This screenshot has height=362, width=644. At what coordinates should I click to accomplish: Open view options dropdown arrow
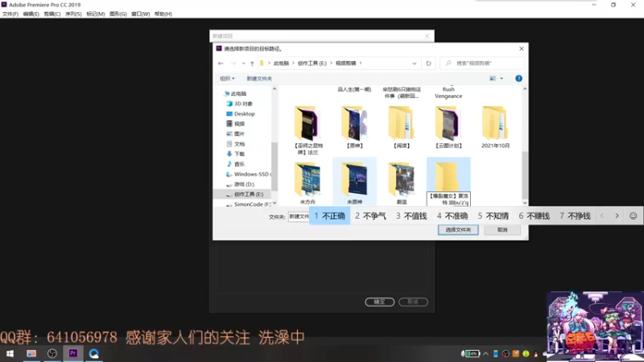click(502, 78)
